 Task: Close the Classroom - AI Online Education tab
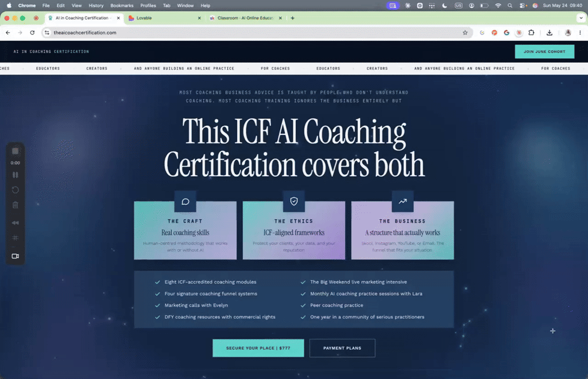point(280,18)
